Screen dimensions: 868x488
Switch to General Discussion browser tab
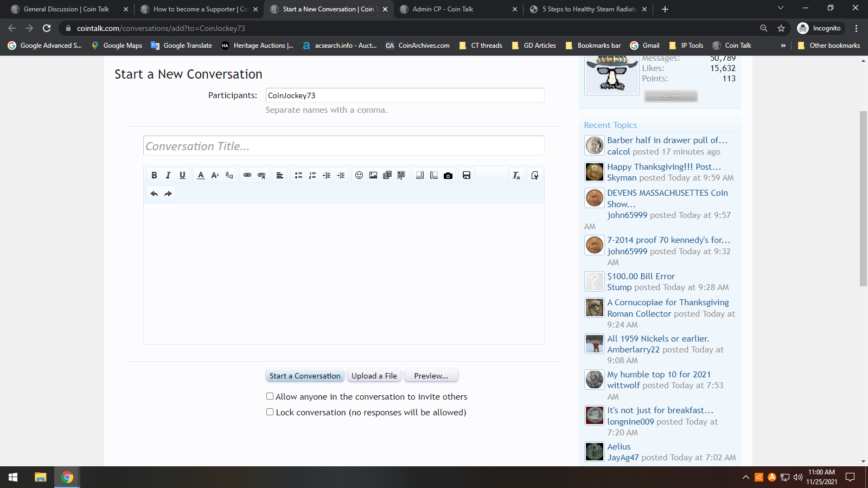[x=66, y=9]
